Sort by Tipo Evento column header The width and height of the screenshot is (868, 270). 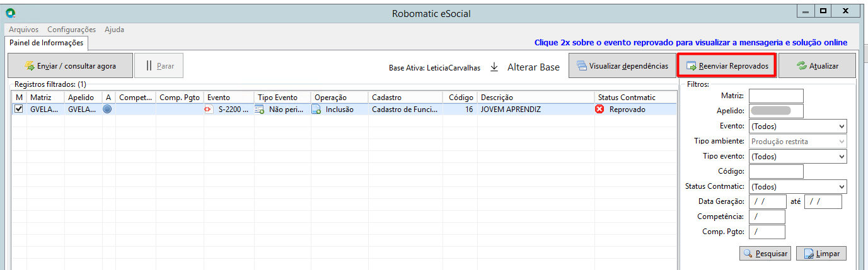coord(283,98)
